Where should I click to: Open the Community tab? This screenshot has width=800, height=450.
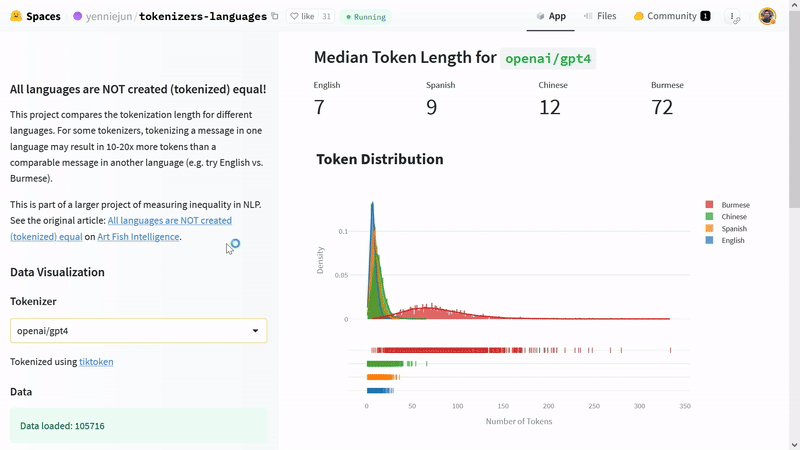click(x=671, y=16)
